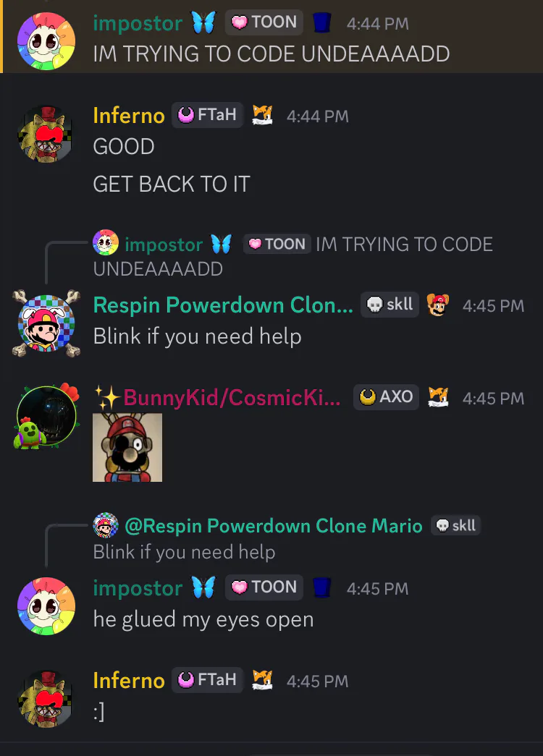Click Inferno username on 4:44 PM message
Viewport: 543px width, 756px height.
(129, 116)
